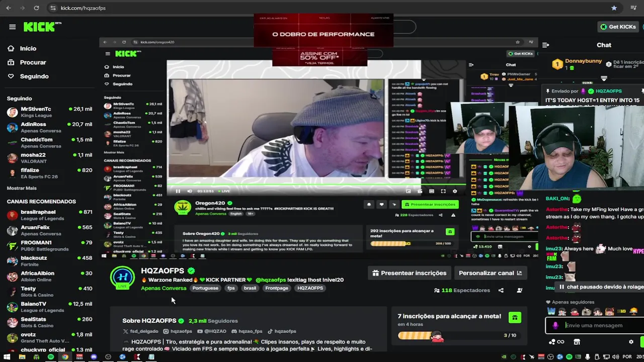Reload the page with the browser refresh icon
The height and width of the screenshot is (362, 644).
tap(36, 8)
